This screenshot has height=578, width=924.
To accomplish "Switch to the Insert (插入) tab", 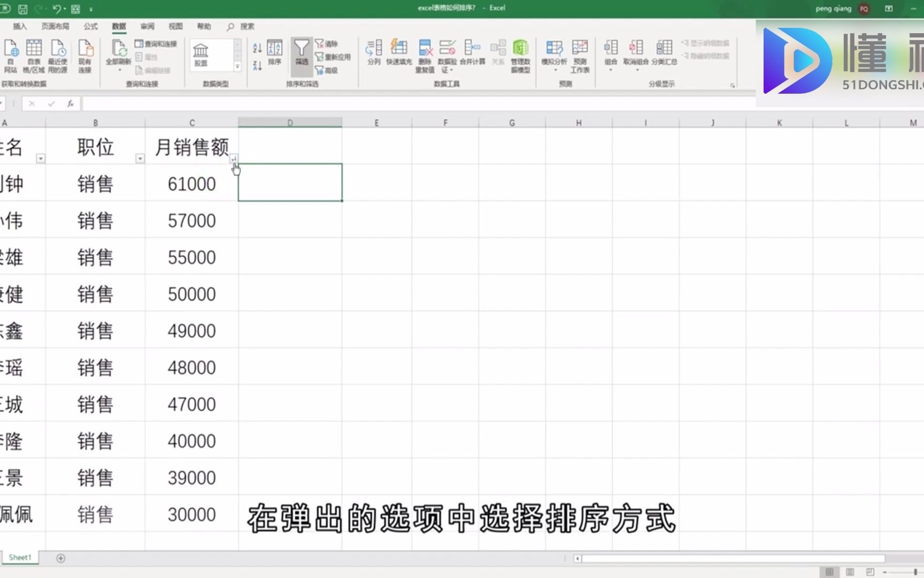I will point(20,26).
